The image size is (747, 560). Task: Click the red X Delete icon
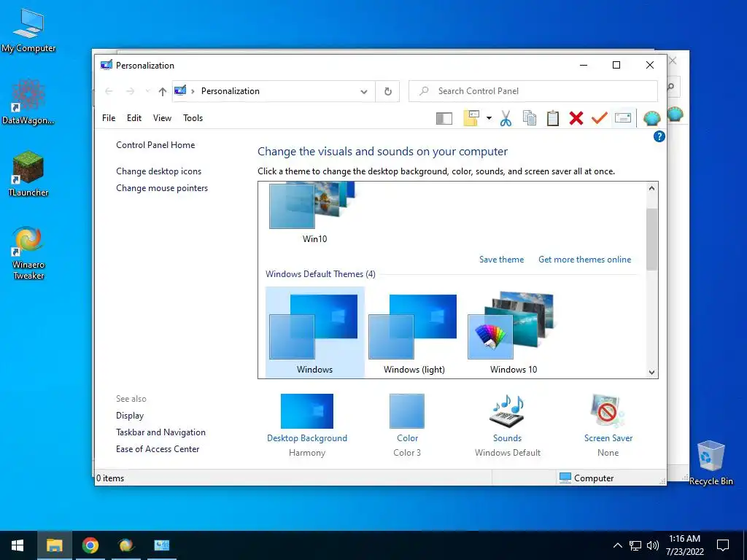click(x=576, y=118)
